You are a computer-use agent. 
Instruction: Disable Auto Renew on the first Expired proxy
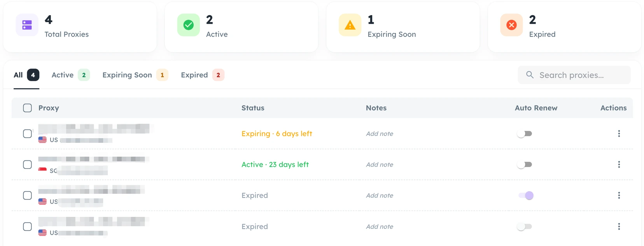click(x=526, y=195)
